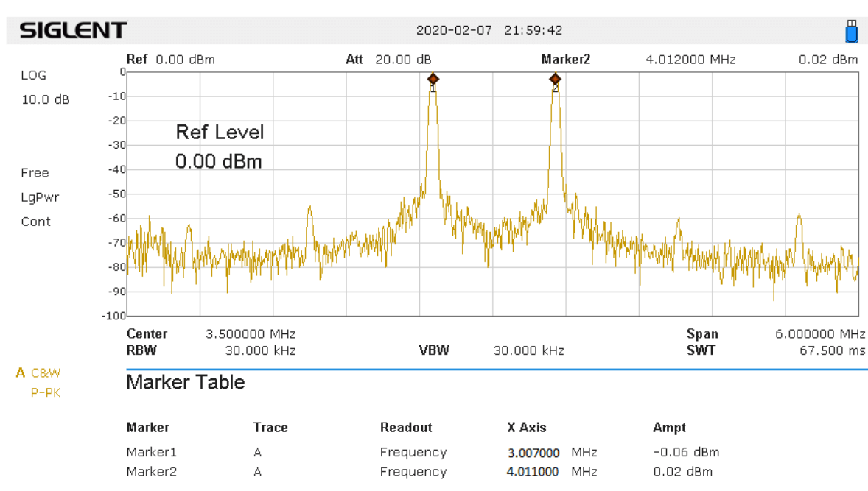Click the SWT 67.500 ms sweep time

(x=832, y=351)
